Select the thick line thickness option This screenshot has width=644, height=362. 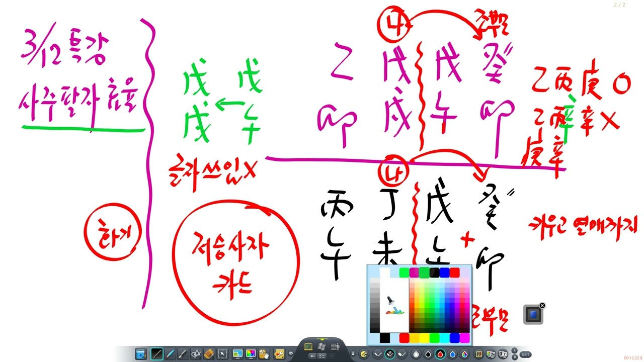point(402,354)
